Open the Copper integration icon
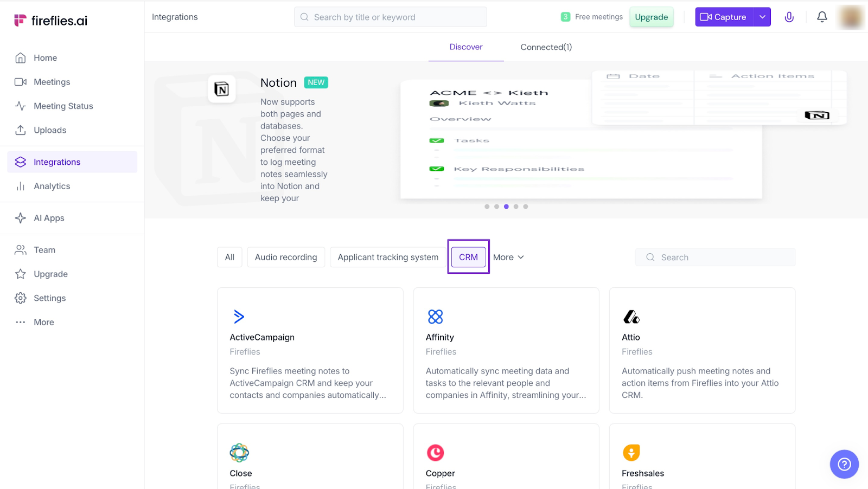This screenshot has width=868, height=489. point(435,453)
